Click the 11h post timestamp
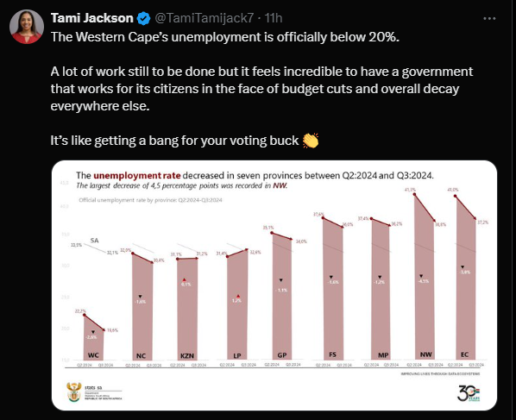Viewport: 516px width, 420px height. (x=274, y=18)
